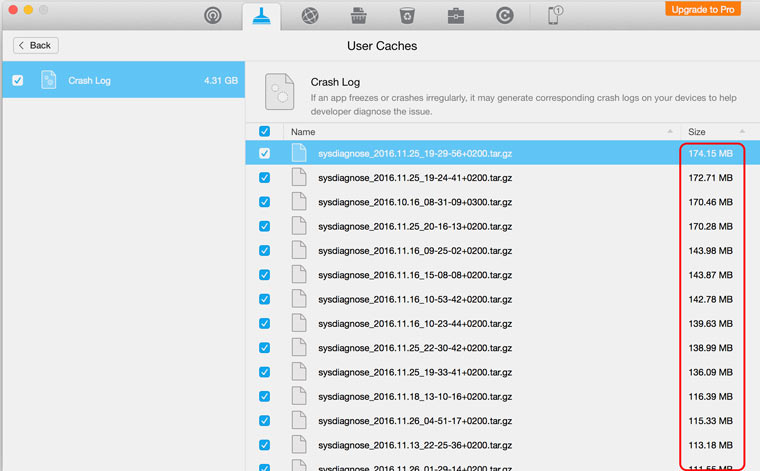Open the iPhone device toolbar icon
This screenshot has height=471, width=760.
555,15
